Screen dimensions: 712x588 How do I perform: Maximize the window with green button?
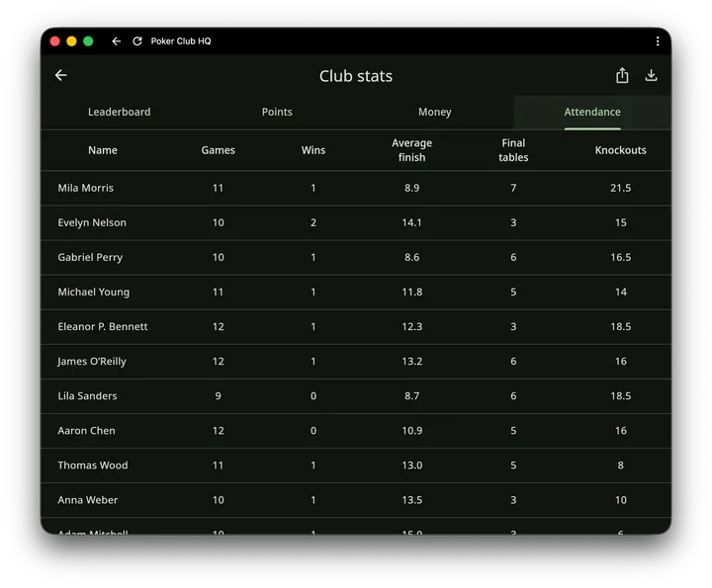88,42
